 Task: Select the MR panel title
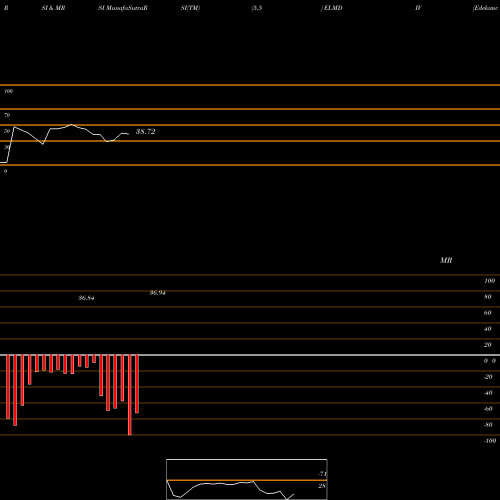[x=446, y=260]
